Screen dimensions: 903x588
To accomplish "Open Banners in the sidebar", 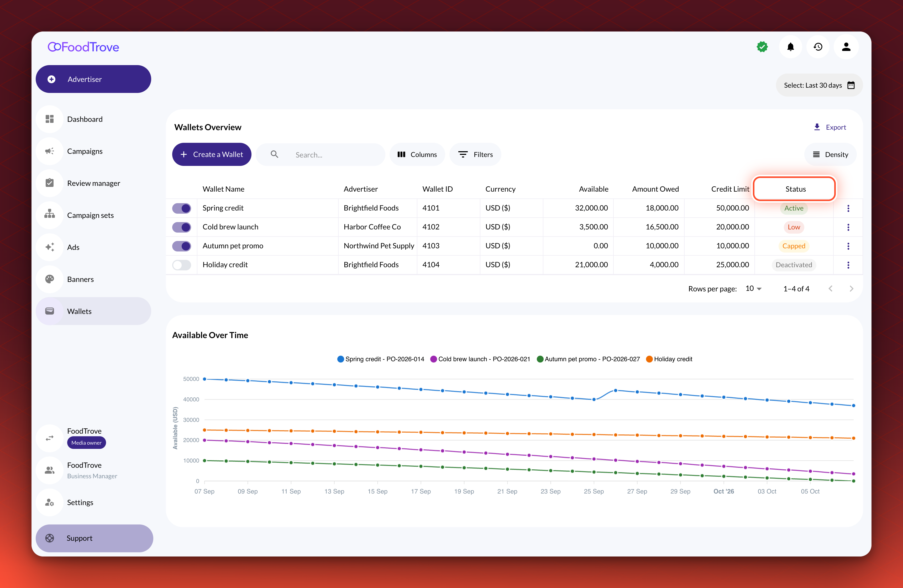I will 93,279.
